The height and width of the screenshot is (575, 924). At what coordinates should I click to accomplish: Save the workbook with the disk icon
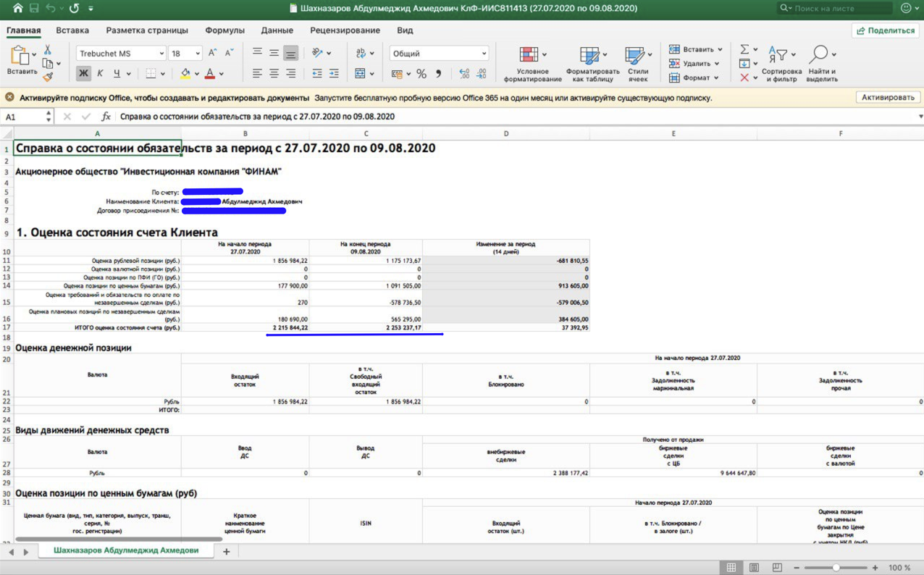tap(34, 8)
